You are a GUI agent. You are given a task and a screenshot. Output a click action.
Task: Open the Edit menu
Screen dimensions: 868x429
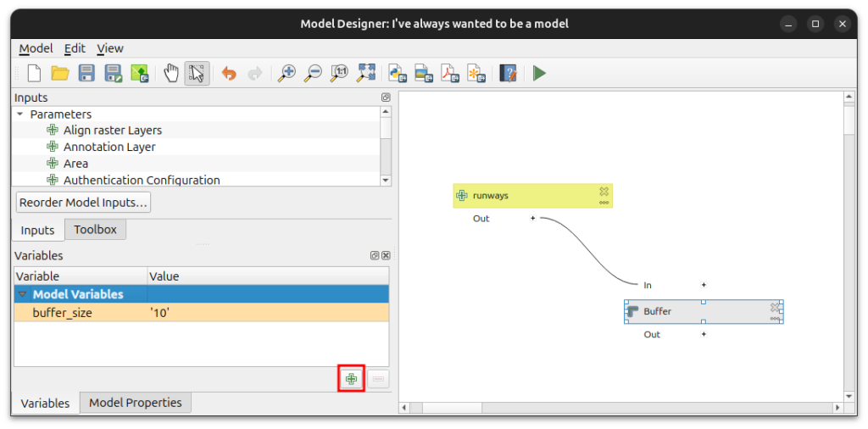75,48
